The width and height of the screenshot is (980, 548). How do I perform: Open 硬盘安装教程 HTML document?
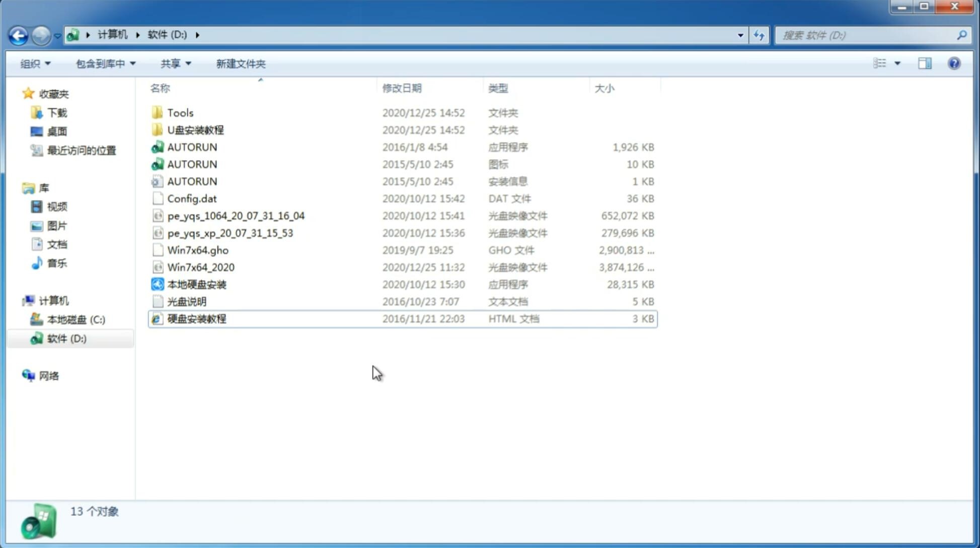coord(196,318)
